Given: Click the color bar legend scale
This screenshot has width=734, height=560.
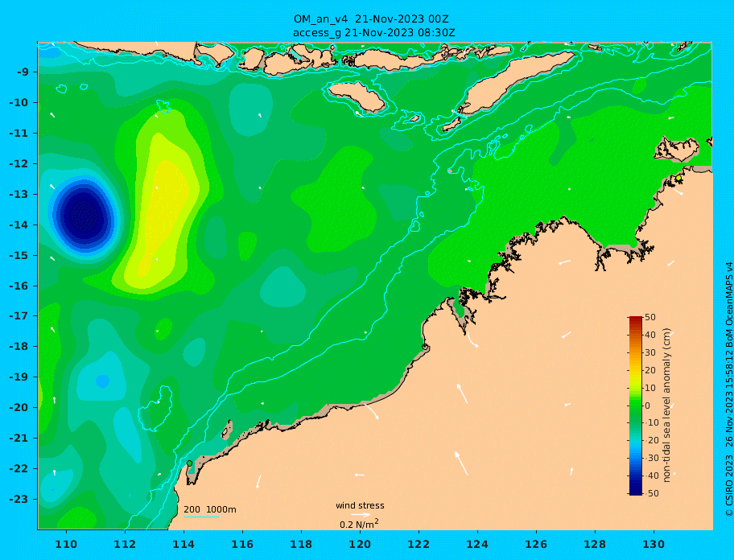Looking at the screenshot, I should coord(635,406).
